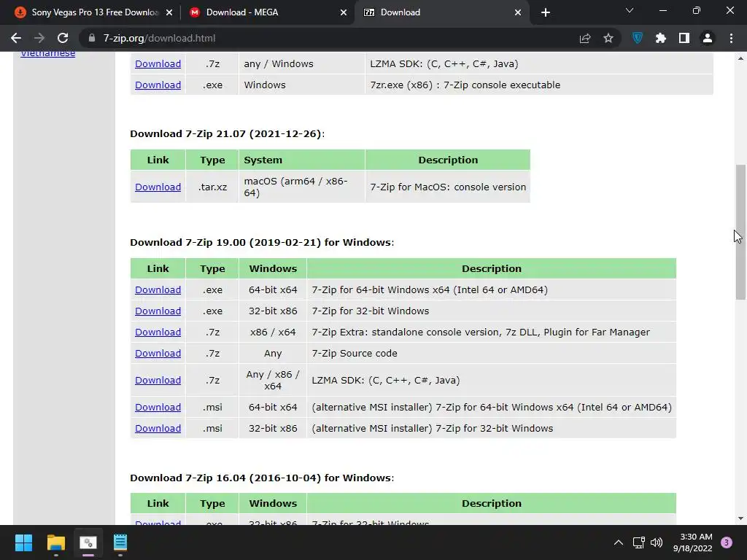Toggle the browser side panel
Screen dimensions: 747x560
click(684, 38)
